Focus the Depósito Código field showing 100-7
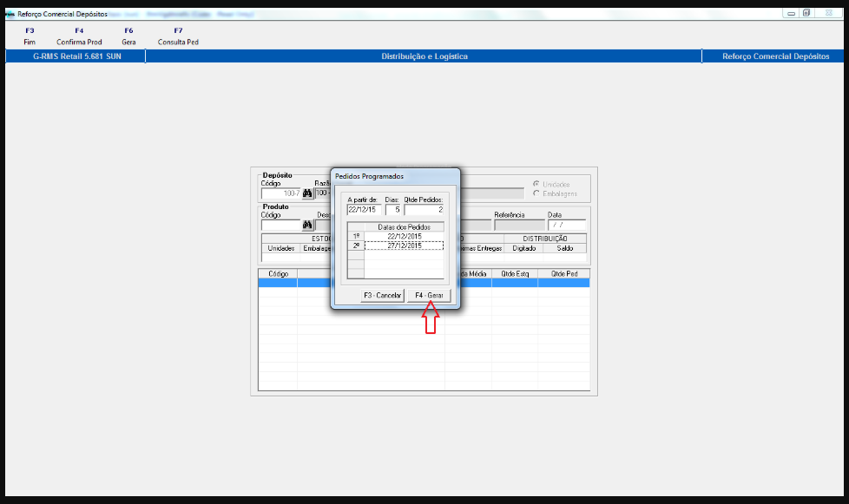 click(x=281, y=193)
